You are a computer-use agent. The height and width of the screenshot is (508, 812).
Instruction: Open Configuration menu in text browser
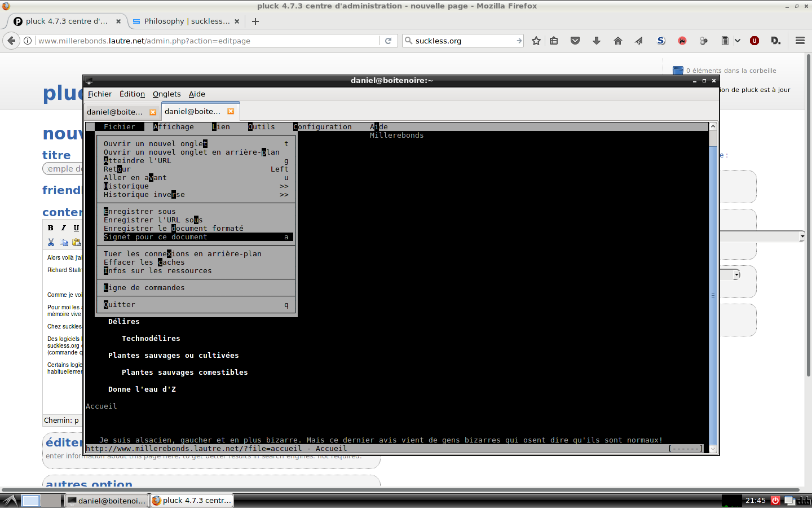[323, 127]
